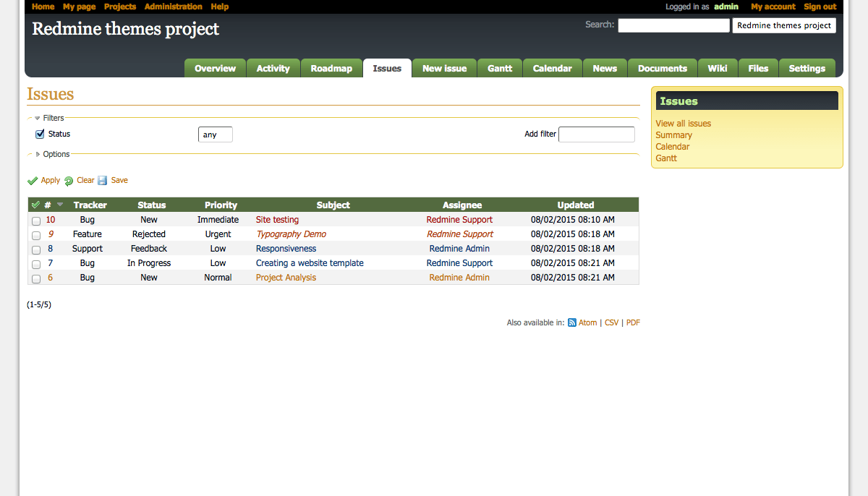Sort by Status column header

152,205
